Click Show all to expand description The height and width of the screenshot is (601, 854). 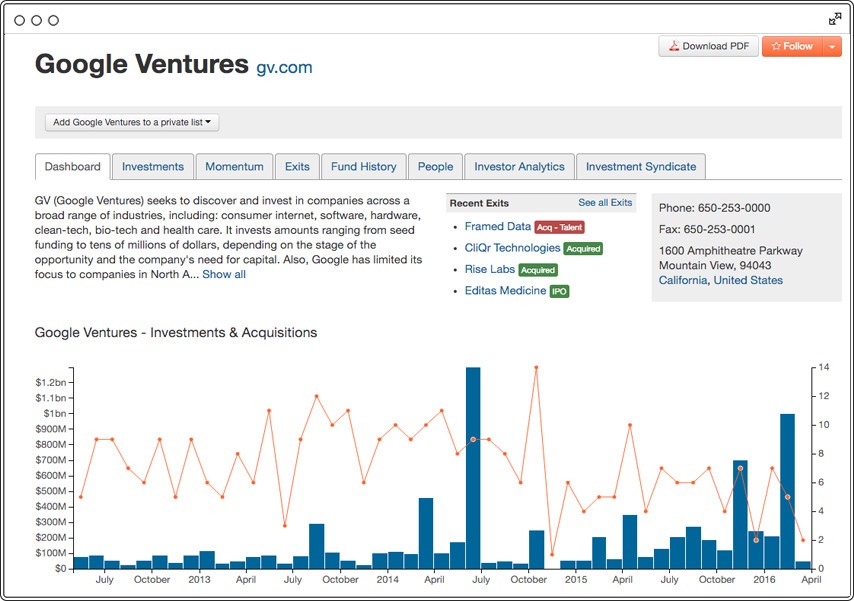pos(224,275)
